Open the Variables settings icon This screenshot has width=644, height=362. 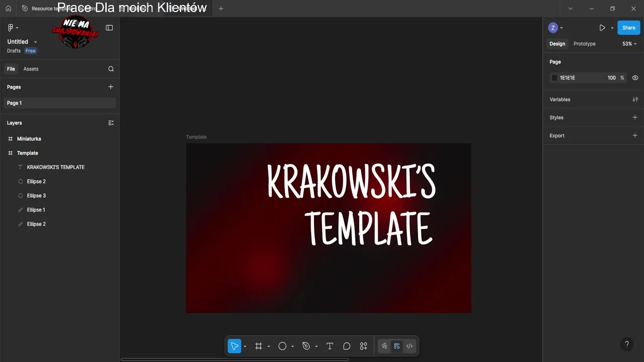click(x=635, y=100)
